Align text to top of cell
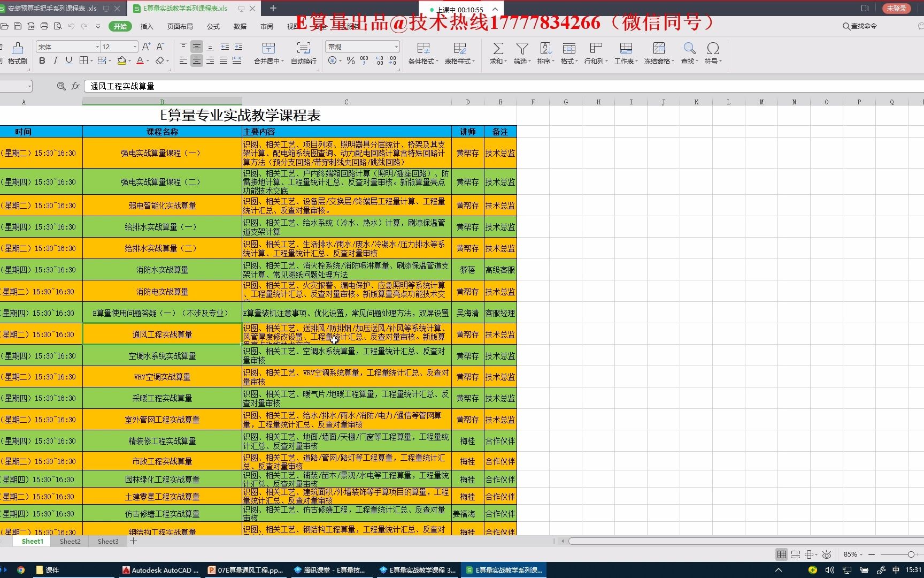This screenshot has height=578, width=924. [x=183, y=47]
